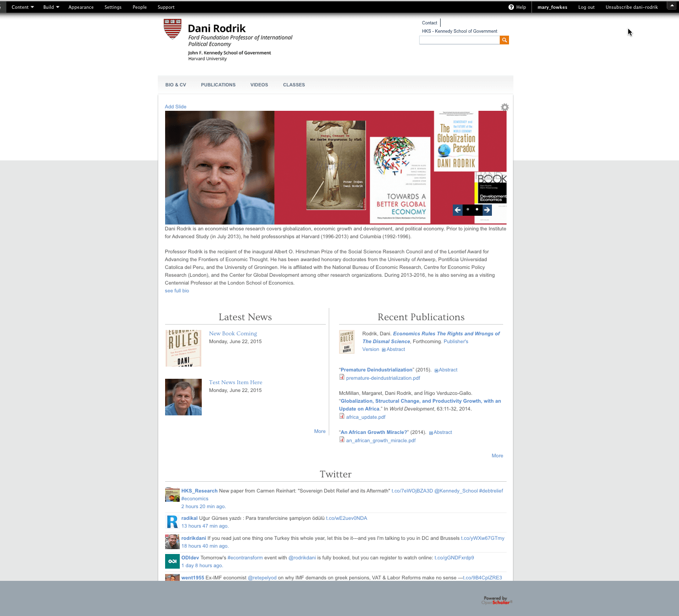Viewport: 679px width, 616px height.
Task: Click the Help question mark icon
Action: pyautogui.click(x=511, y=7)
